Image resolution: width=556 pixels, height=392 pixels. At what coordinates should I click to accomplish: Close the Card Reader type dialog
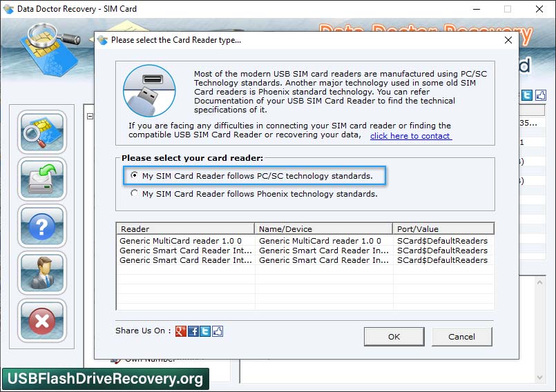(x=508, y=40)
